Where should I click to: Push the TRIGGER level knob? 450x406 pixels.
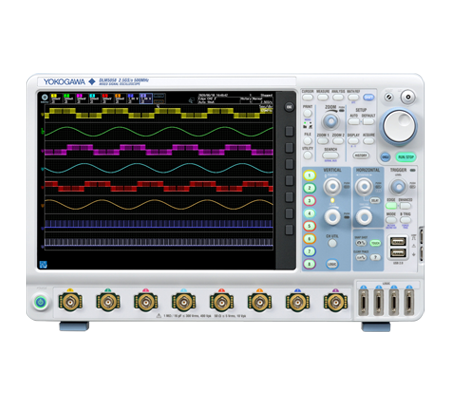point(398,186)
